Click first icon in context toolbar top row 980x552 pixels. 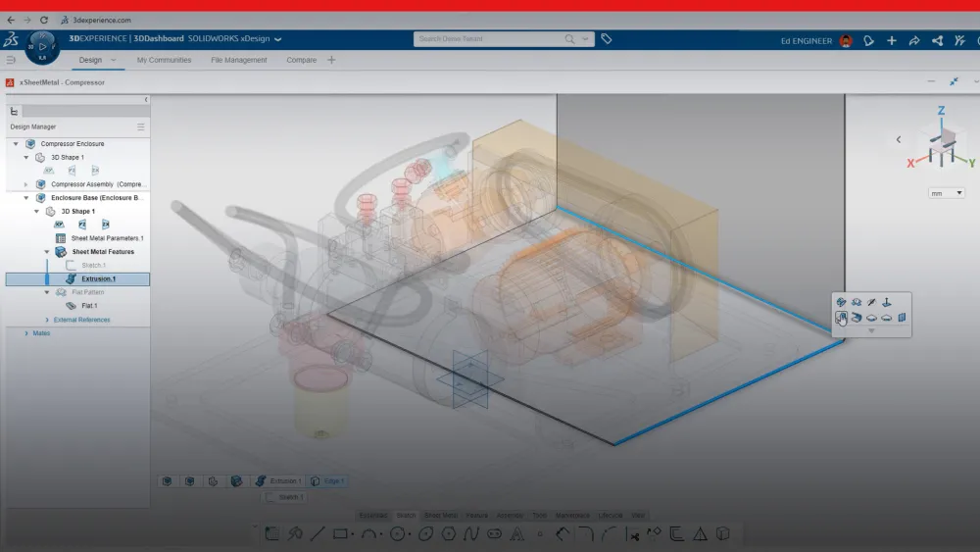point(841,303)
